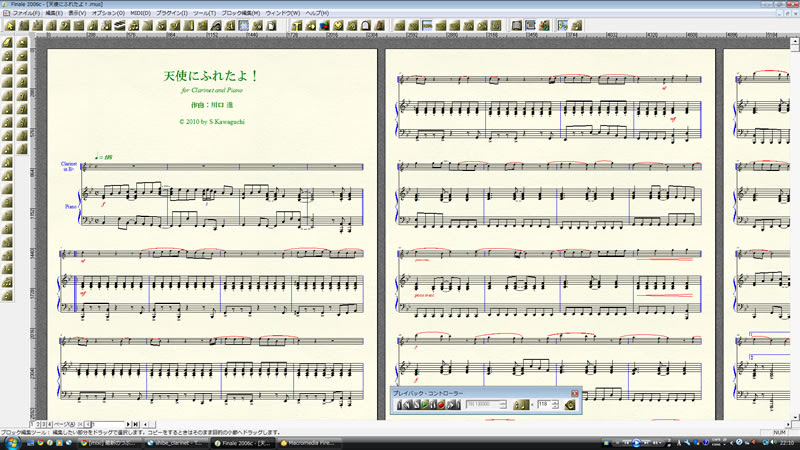Select the Selection arrow tool
This screenshot has height=450, width=800.
point(10,26)
